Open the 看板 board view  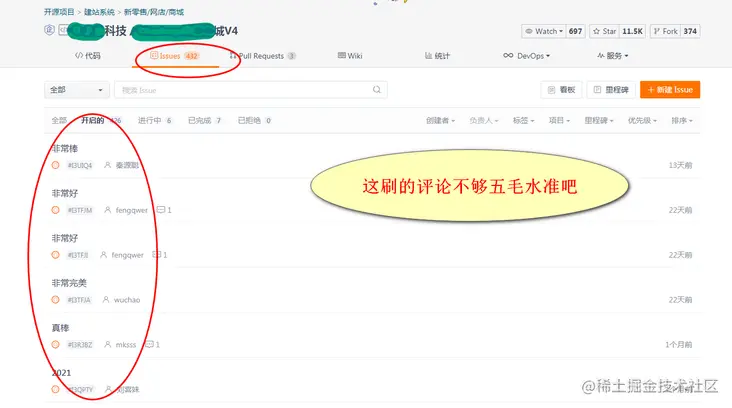tap(562, 90)
